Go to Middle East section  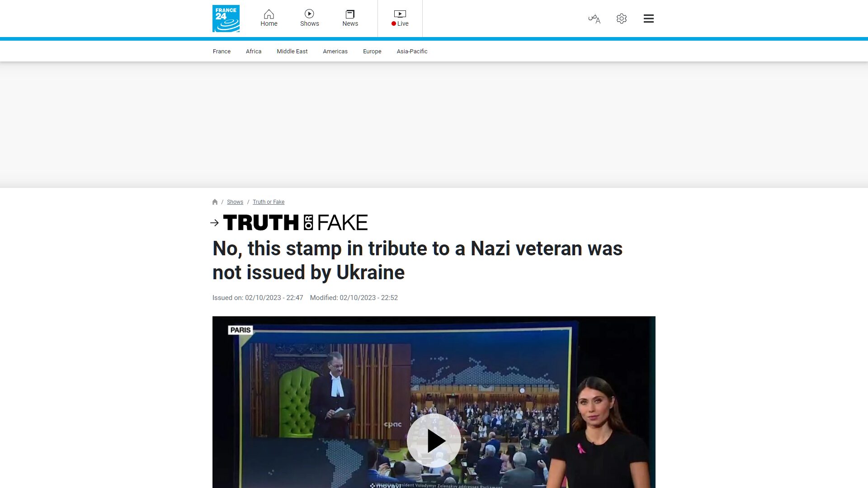click(x=292, y=52)
